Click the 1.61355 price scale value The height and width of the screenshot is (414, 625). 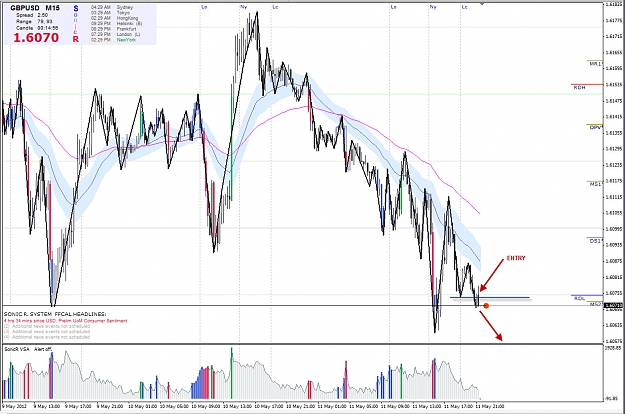(x=614, y=133)
